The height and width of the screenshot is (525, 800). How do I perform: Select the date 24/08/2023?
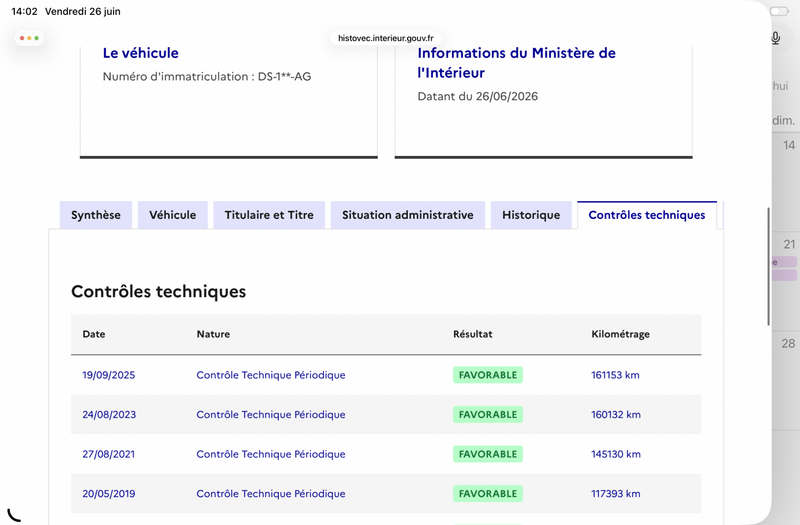tap(109, 414)
